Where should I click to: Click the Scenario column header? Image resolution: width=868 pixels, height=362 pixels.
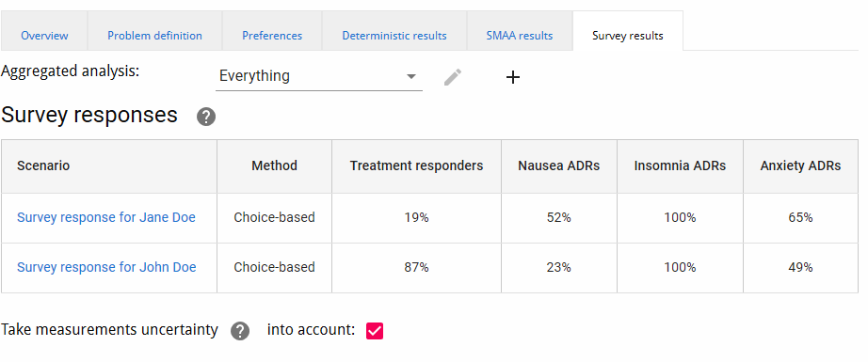coord(109,165)
